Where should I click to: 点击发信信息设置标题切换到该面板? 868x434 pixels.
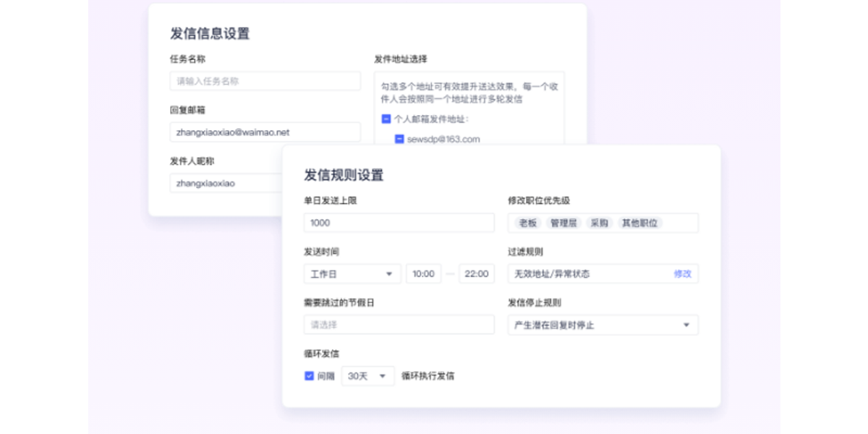pos(208,33)
